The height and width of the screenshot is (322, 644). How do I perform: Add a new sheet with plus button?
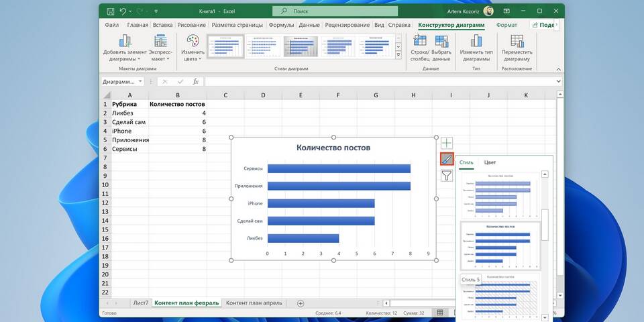(x=301, y=303)
